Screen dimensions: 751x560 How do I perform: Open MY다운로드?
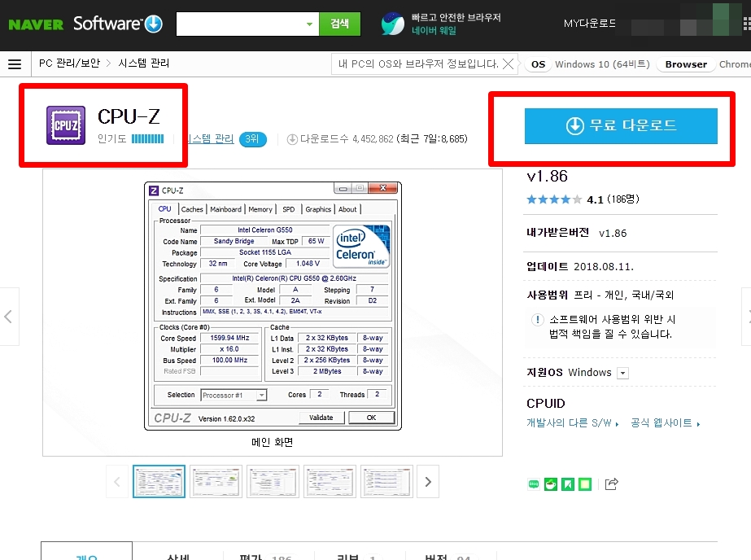coord(590,23)
